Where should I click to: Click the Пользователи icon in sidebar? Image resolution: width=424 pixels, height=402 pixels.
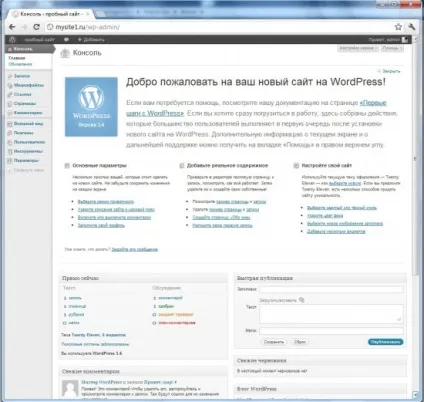pyautogui.click(x=10, y=142)
